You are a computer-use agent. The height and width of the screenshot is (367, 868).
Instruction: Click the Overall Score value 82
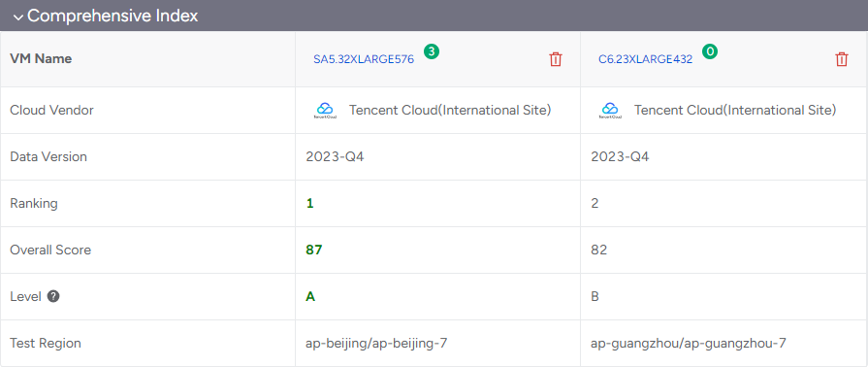[599, 250]
